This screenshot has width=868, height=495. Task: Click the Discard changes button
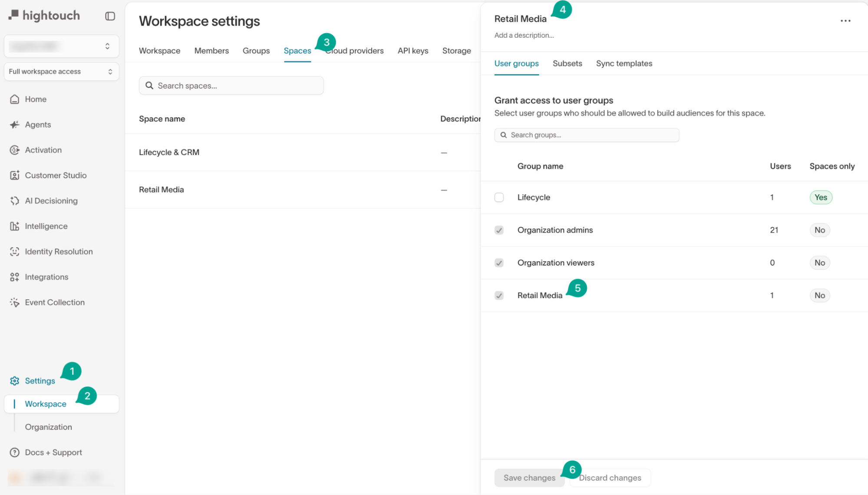pos(610,478)
